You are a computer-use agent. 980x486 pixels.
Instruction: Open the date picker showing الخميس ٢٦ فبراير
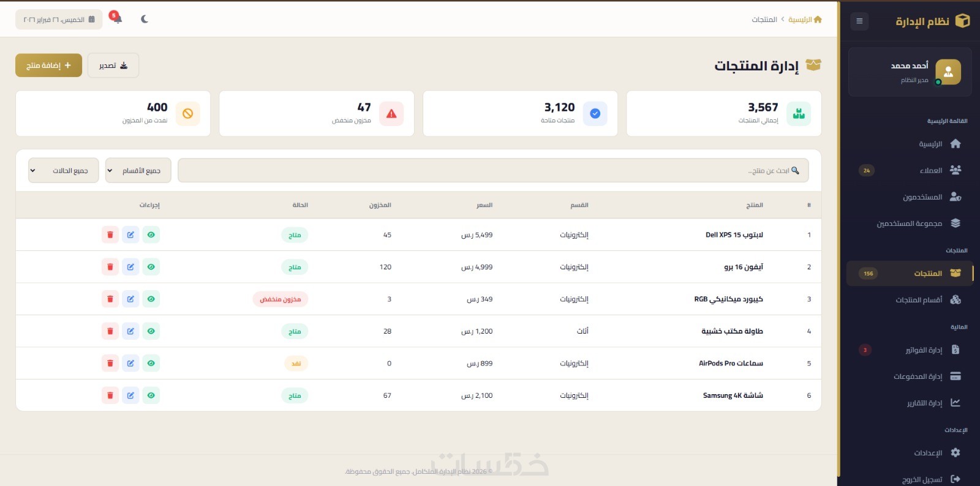(x=59, y=20)
